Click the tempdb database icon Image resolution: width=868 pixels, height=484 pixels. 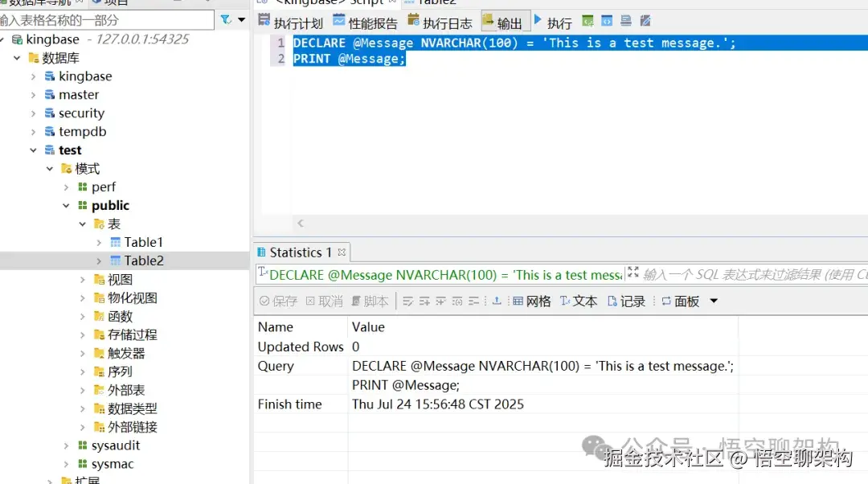tap(50, 132)
